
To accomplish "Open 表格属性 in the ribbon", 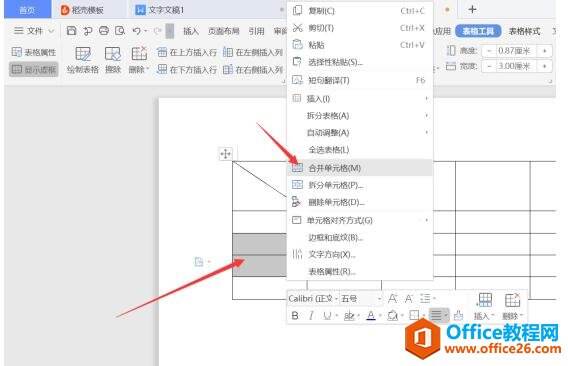I will (34, 52).
